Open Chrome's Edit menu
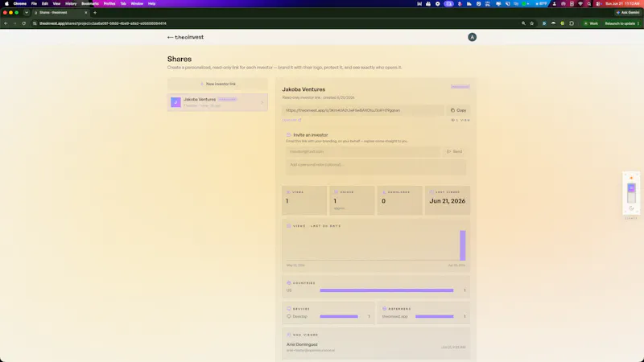This screenshot has height=362, width=644. click(45, 4)
